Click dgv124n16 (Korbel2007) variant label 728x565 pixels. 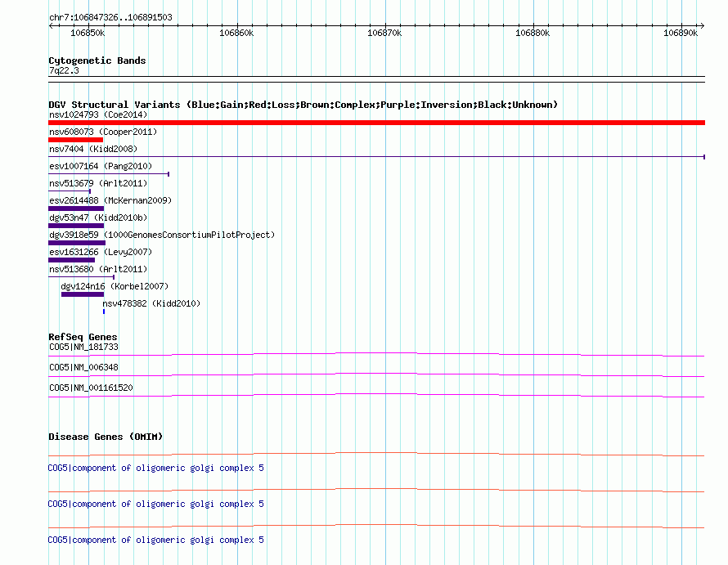(115, 286)
